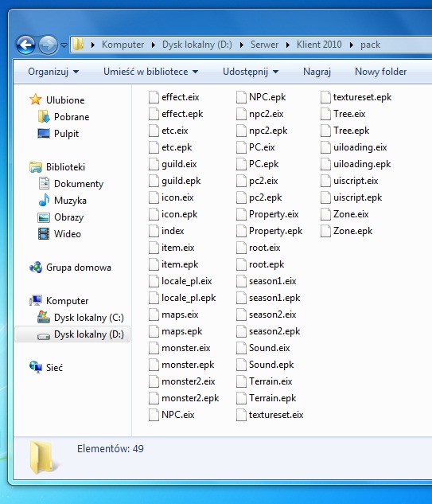Open the recent locations dropdown arrow
Image resolution: width=432 pixels, height=504 pixels.
pyautogui.click(x=64, y=45)
